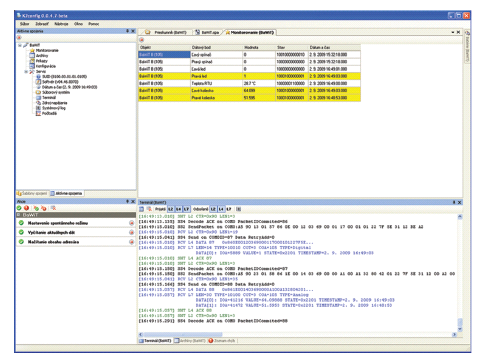
Task: Collapse the Servis tree node
Action: tap(26, 71)
